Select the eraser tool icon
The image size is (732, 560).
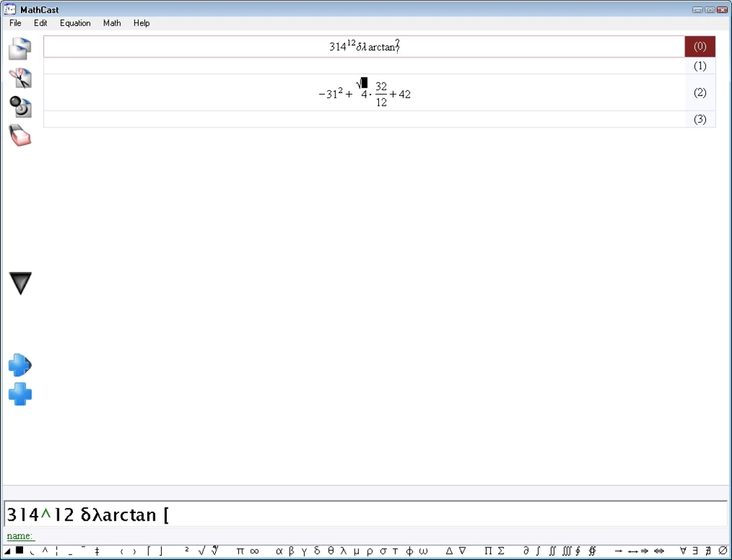click(20, 135)
